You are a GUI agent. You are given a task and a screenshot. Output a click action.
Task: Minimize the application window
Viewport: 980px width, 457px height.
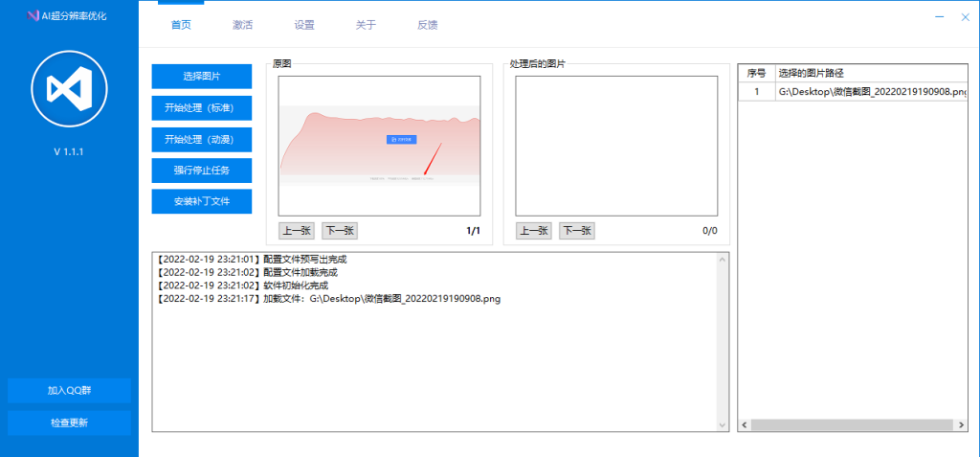(x=940, y=17)
